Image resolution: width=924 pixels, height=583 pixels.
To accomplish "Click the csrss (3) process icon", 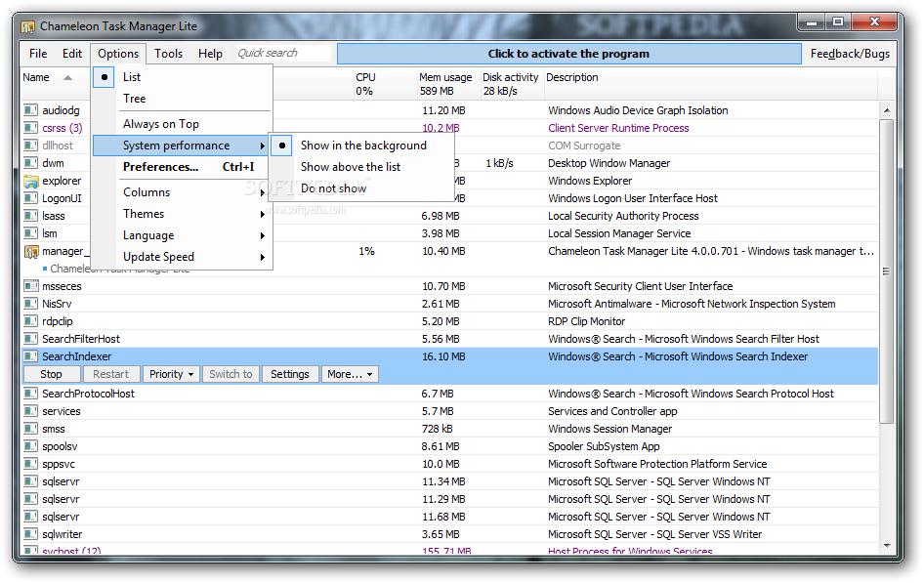I will pos(30,128).
